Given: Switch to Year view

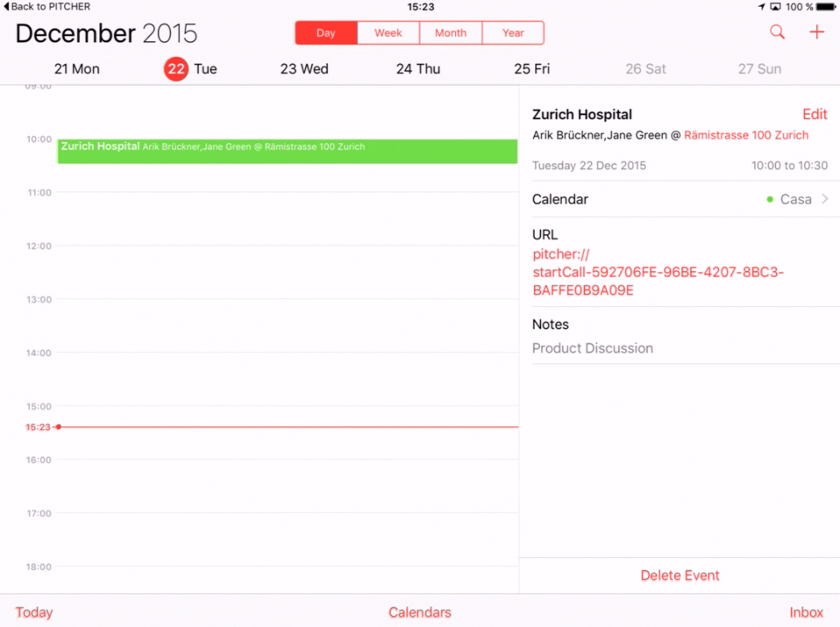Looking at the screenshot, I should (513, 33).
